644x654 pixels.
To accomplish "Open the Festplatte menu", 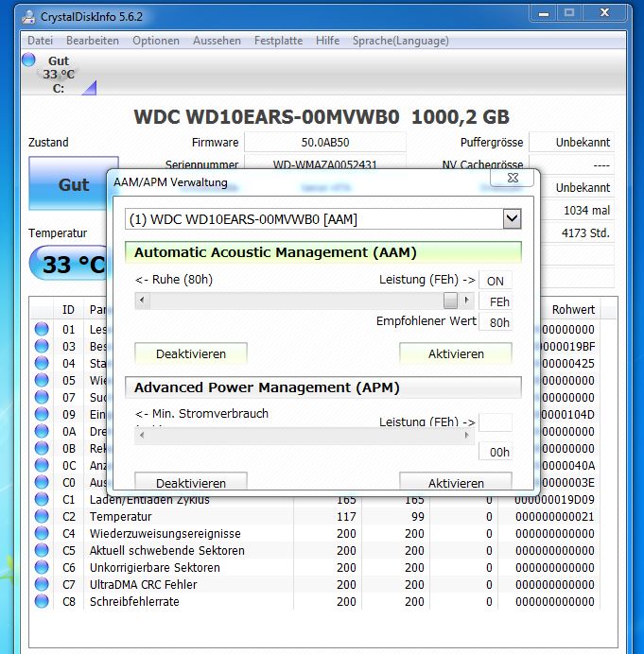I will click(x=278, y=41).
